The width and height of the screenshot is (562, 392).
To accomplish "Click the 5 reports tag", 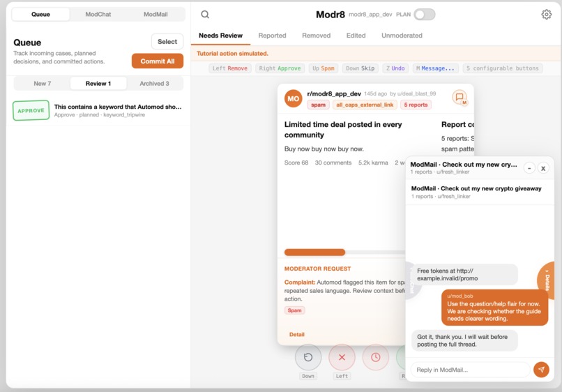I will (416, 105).
